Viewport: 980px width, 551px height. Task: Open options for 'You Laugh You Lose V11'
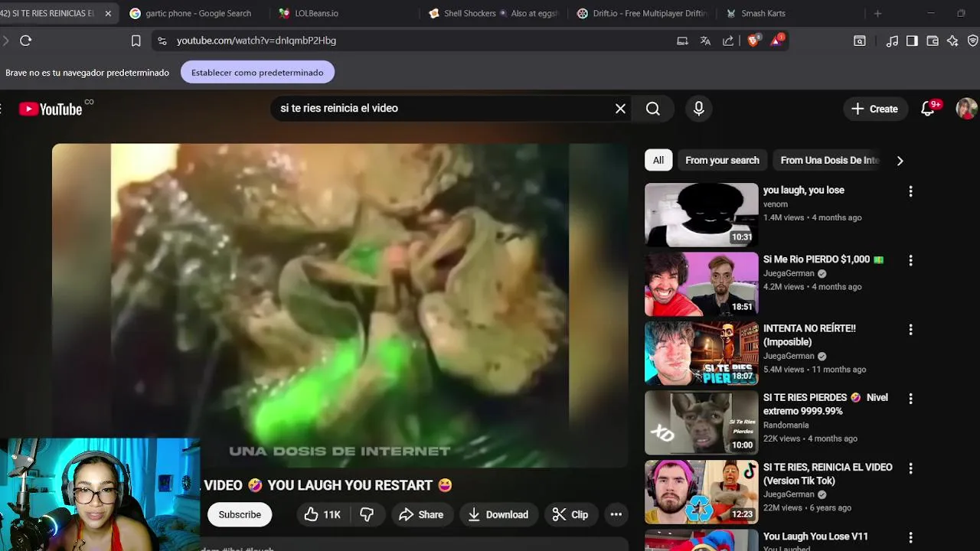coord(910,537)
